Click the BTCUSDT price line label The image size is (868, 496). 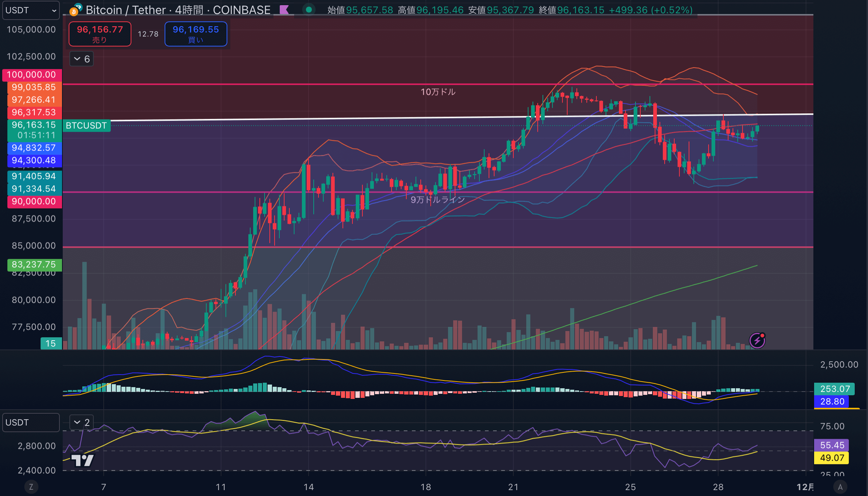pos(86,125)
